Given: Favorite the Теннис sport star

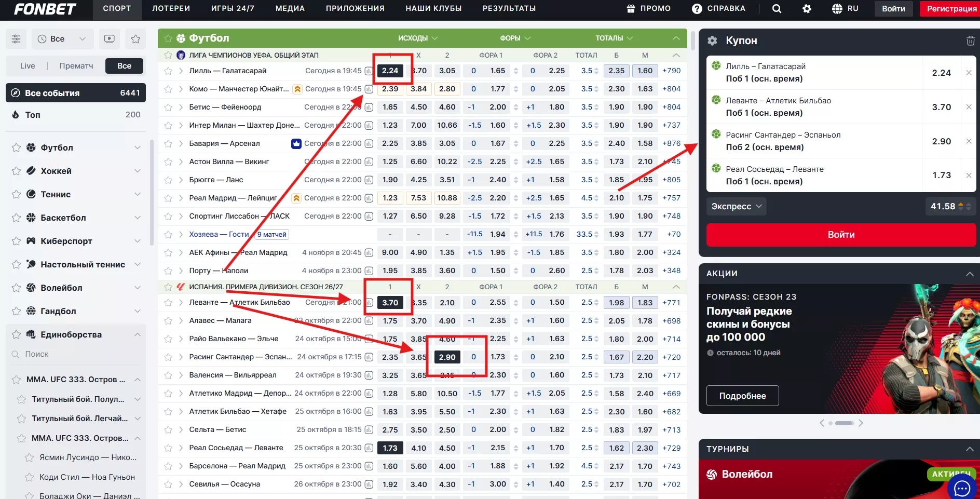Looking at the screenshot, I should pyautogui.click(x=16, y=195).
